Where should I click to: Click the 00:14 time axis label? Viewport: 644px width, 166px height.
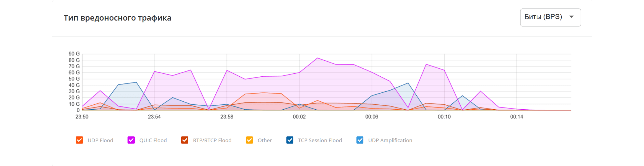tap(517, 117)
